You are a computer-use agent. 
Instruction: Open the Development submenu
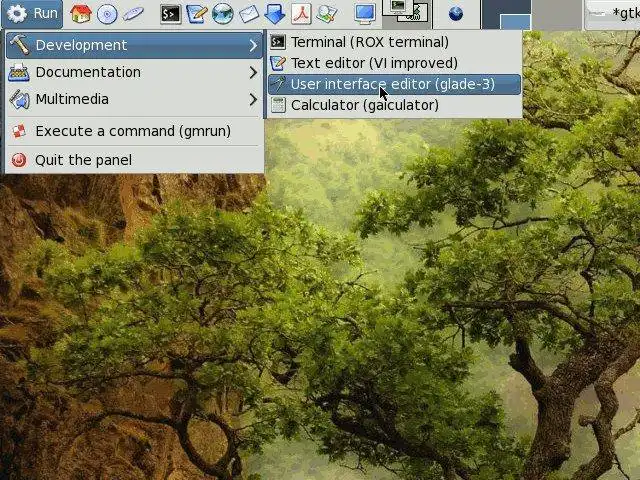pyautogui.click(x=134, y=45)
